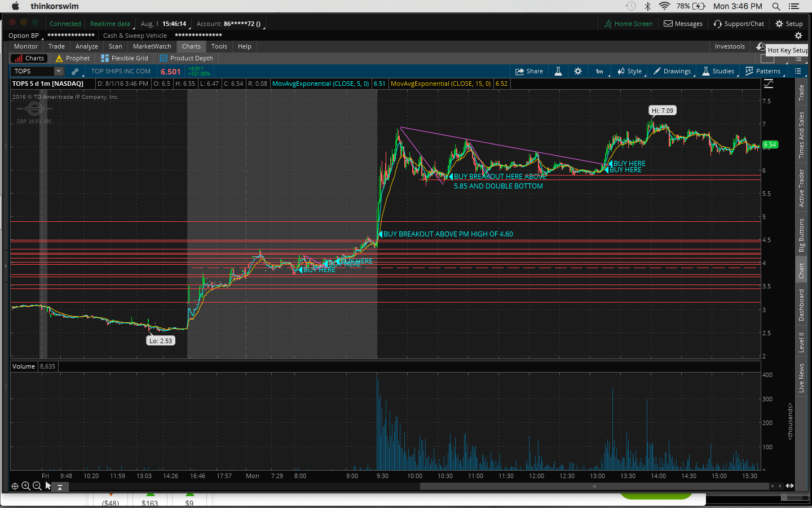Viewport: 812px width, 508px height.
Task: Click the expand time axis arrows icon
Action: coord(789,486)
